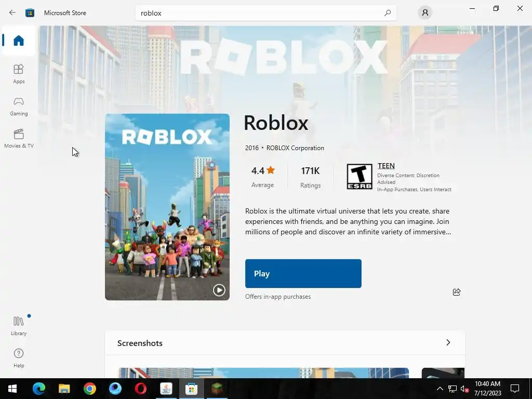Open the Apps section
Image resolution: width=532 pixels, height=399 pixels.
coord(19,74)
